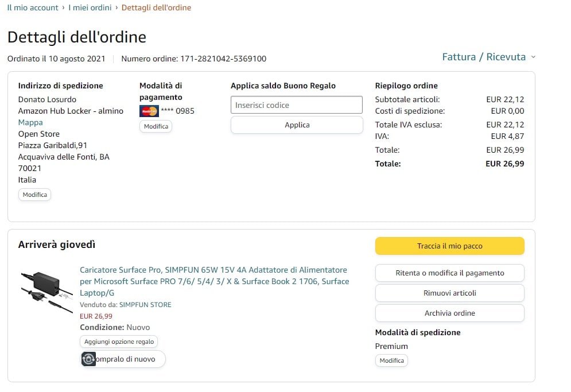Viewport: 571px width, 392px height.
Task: Modify the payment method
Action: click(156, 126)
